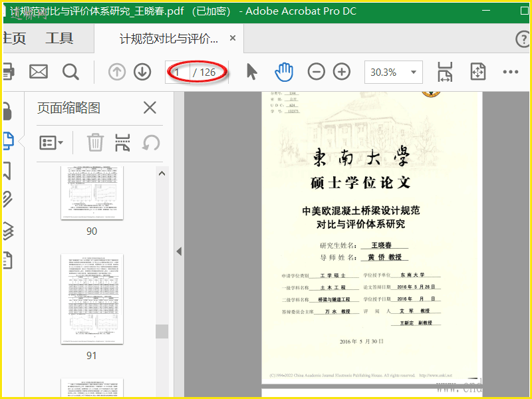This screenshot has height=399, width=532.
Task: Switch to the 工具 tab
Action: 59,38
